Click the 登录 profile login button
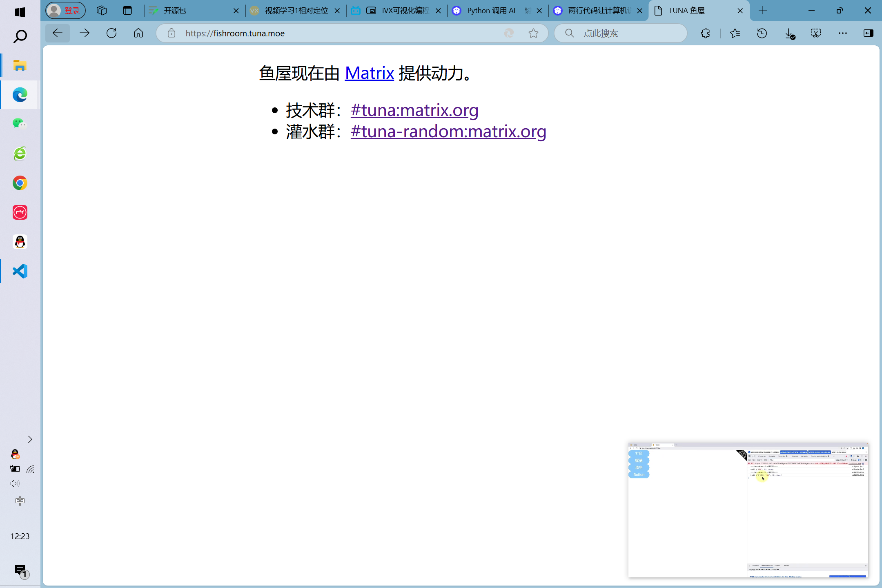The image size is (882, 588). pos(65,11)
